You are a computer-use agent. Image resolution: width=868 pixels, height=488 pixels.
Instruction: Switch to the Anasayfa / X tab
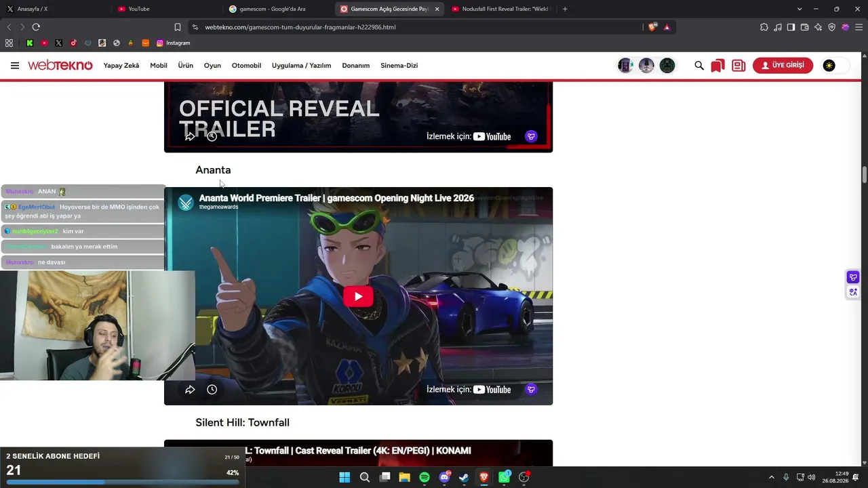[56, 9]
